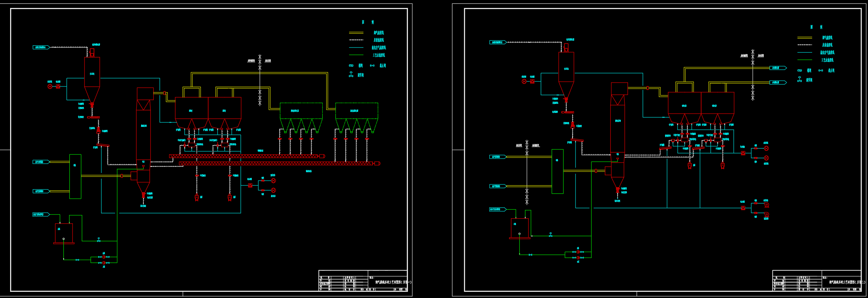This screenshot has height=298, width=868.
Task: Click the bottom-most blower symbol in right drawing
Action: click(766, 215)
